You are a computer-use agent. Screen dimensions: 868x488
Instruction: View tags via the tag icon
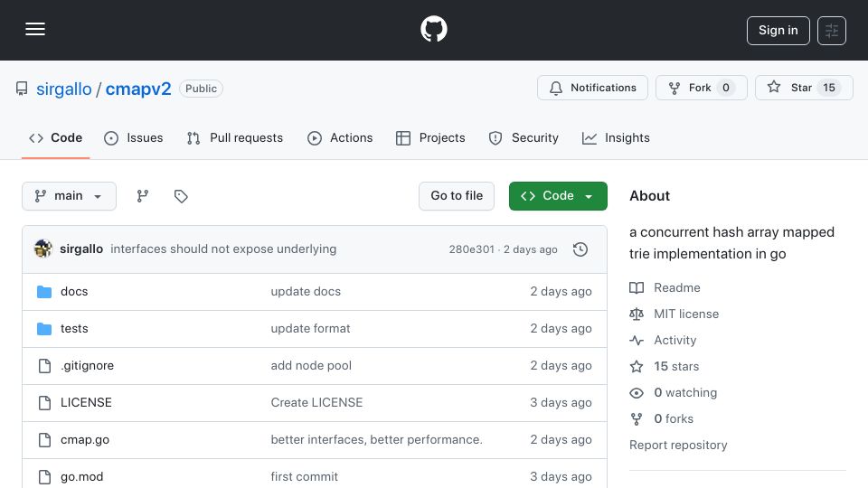click(181, 196)
